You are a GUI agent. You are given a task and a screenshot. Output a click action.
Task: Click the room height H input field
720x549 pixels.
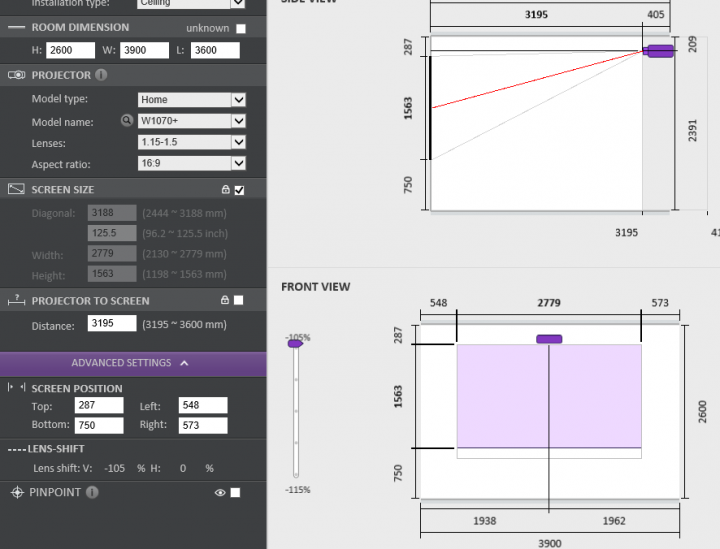coord(70,50)
